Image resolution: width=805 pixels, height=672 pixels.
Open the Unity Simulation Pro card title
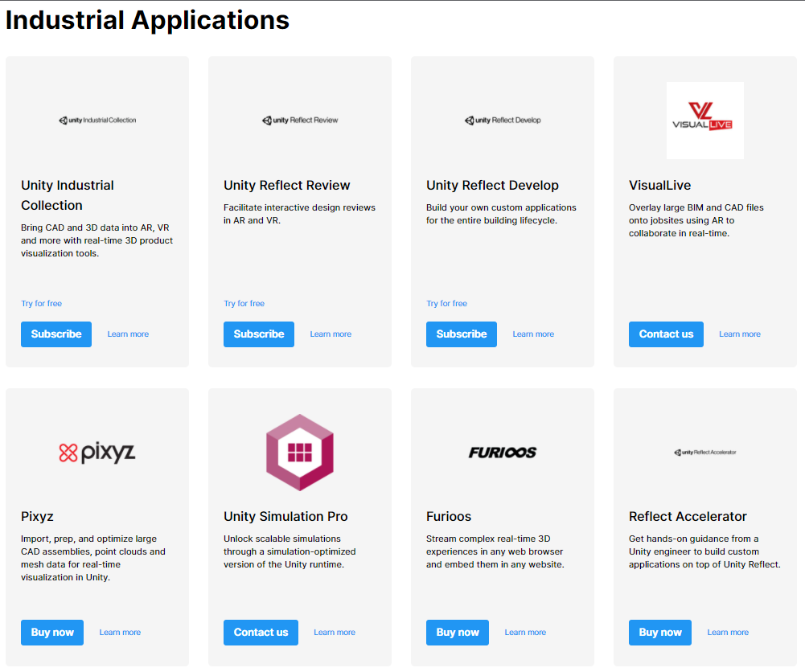click(x=285, y=517)
